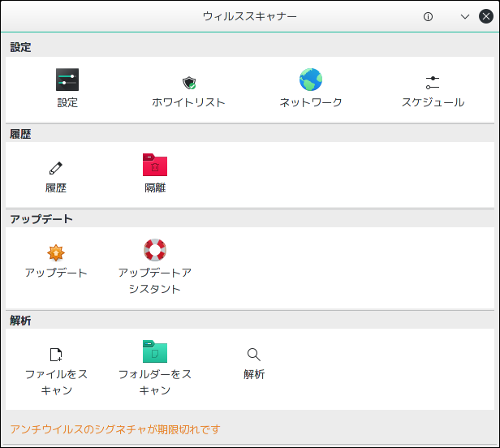Screen dimensions: 500x448
Task: Open the info about icon in title bar
Action: coord(428,16)
